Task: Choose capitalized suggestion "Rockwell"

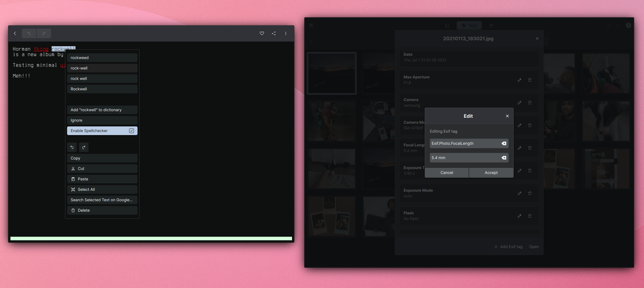Action: click(102, 89)
